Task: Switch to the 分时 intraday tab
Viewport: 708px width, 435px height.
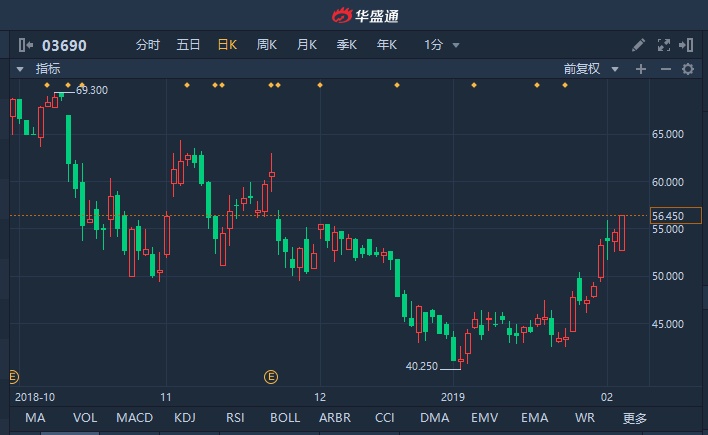Action: (x=147, y=45)
